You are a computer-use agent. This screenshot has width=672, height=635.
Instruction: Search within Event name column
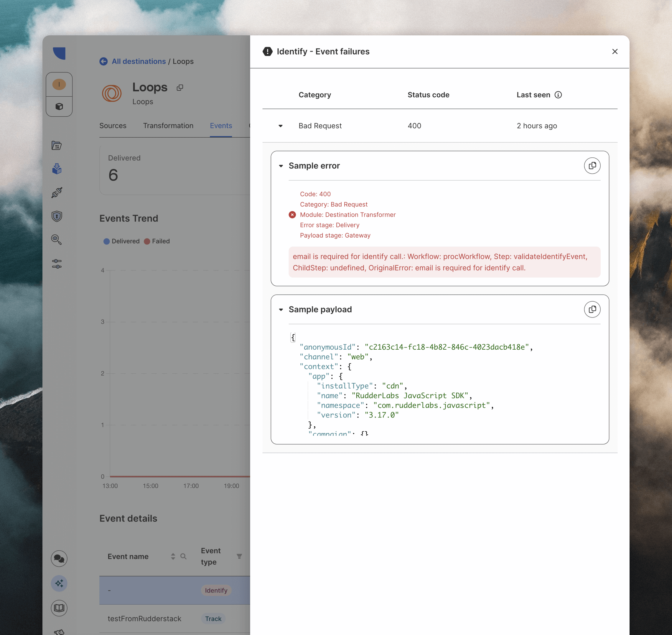coord(183,556)
